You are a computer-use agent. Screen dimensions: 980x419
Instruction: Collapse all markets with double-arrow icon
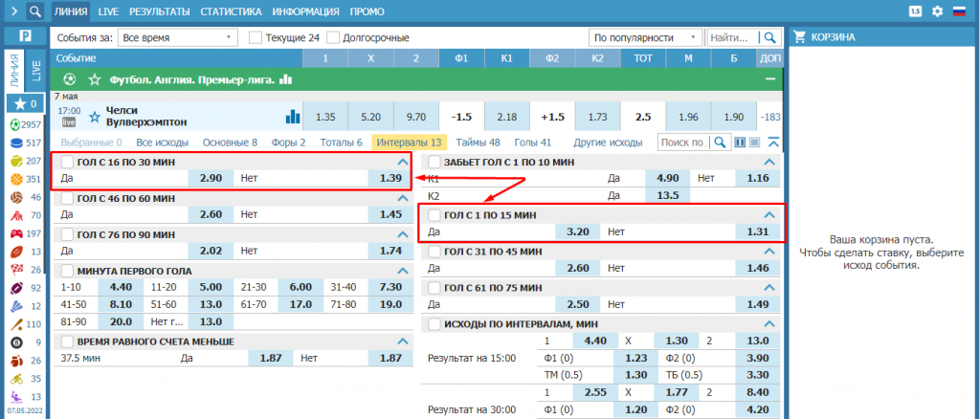pos(773,143)
